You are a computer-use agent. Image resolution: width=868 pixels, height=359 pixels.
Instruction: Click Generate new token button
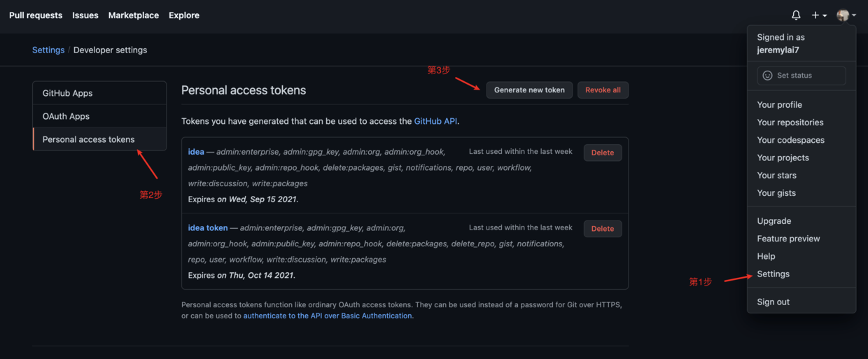tap(529, 90)
